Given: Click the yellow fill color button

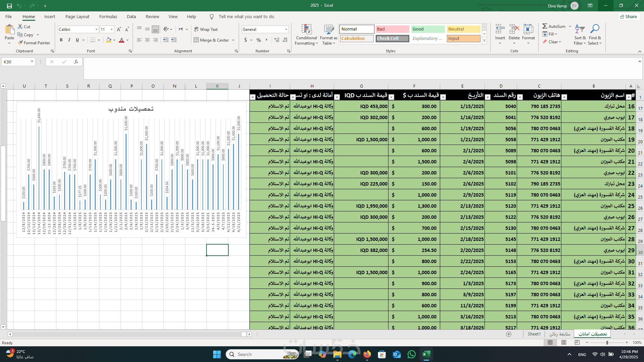Looking at the screenshot, I should [x=108, y=40].
